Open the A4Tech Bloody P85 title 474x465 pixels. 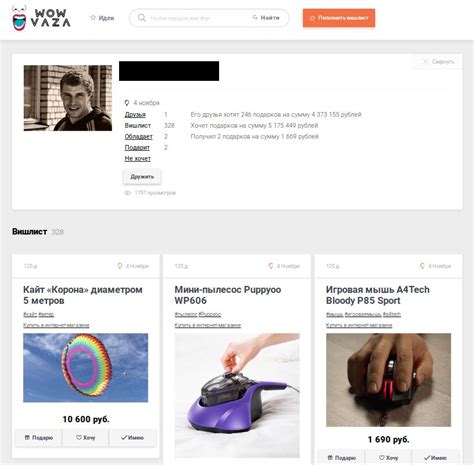[x=378, y=295]
